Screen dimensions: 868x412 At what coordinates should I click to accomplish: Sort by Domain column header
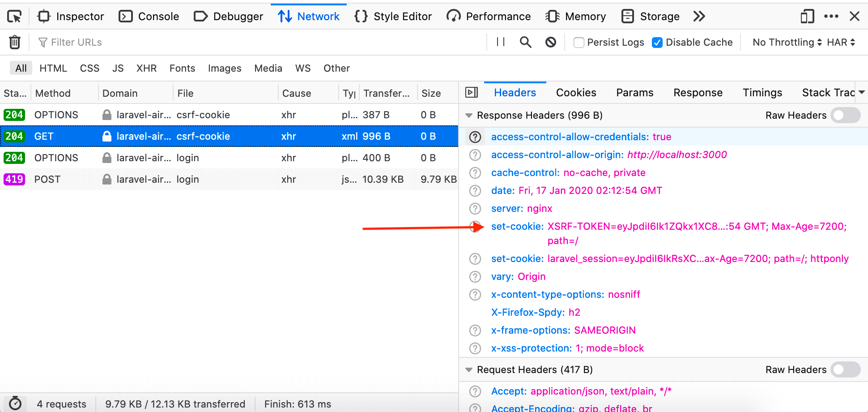click(x=136, y=93)
